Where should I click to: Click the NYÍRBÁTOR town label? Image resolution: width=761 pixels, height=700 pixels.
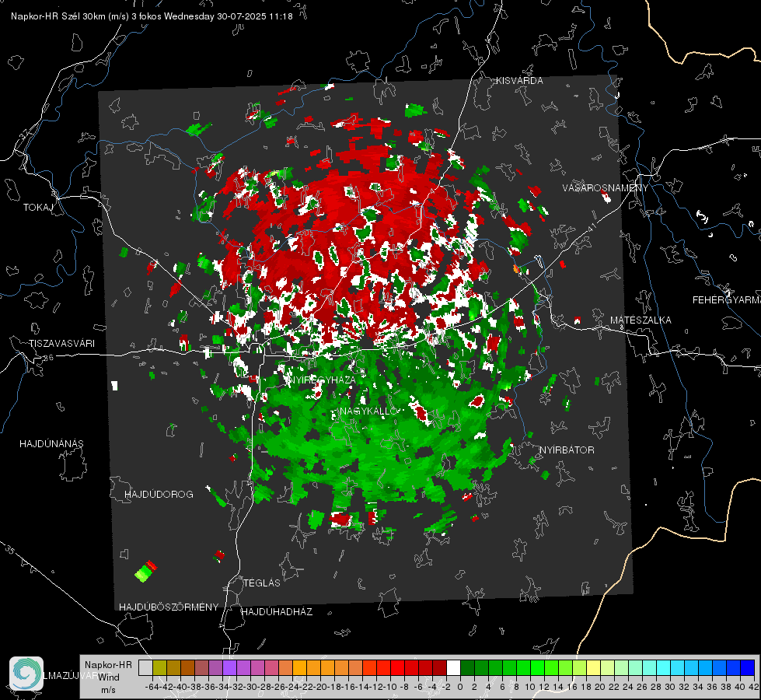567,450
